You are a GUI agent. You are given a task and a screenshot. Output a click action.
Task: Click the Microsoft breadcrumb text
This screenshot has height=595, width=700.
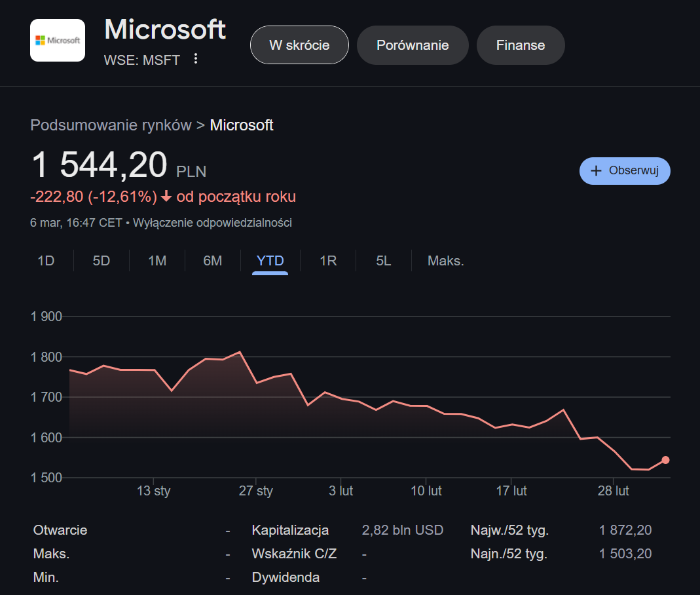[242, 125]
